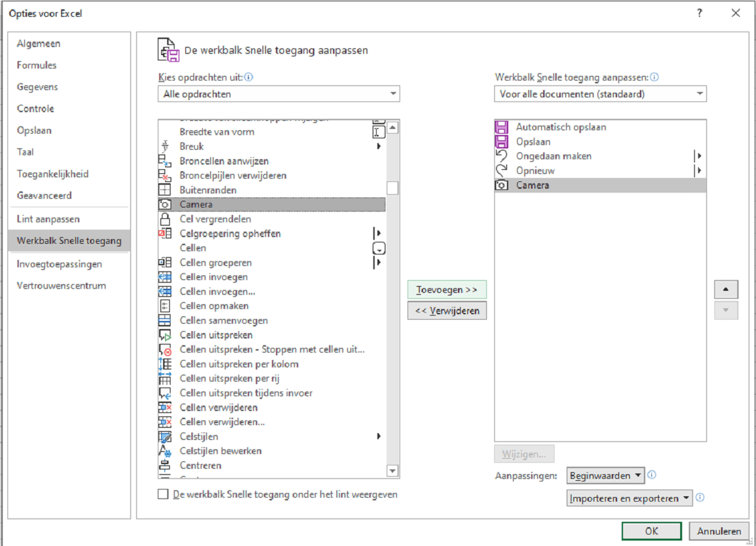Switch to the Gegevens category

pos(69,87)
